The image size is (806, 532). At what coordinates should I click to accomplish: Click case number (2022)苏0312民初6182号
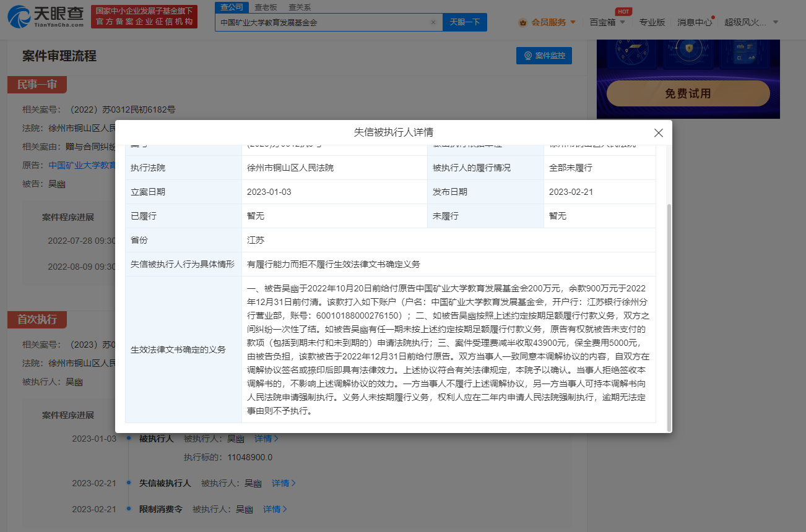pyautogui.click(x=123, y=109)
